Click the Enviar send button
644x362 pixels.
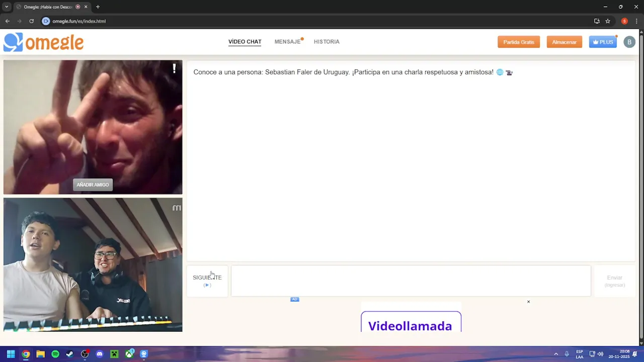(614, 281)
